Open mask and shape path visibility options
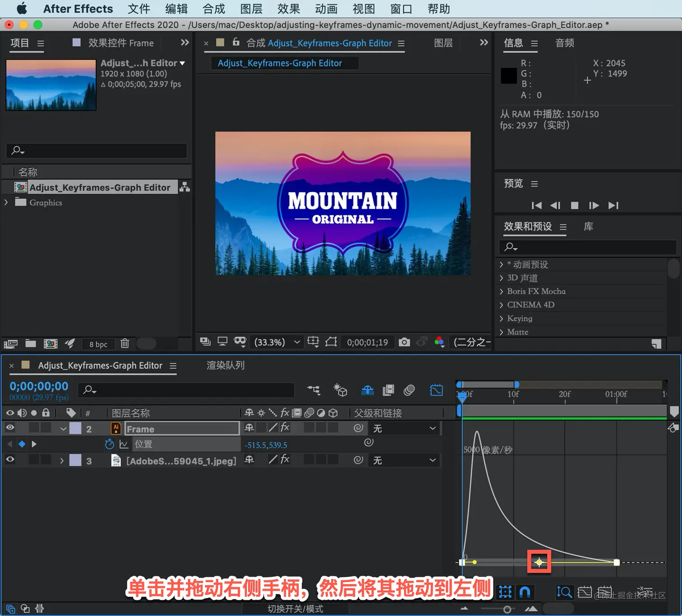 [240, 342]
